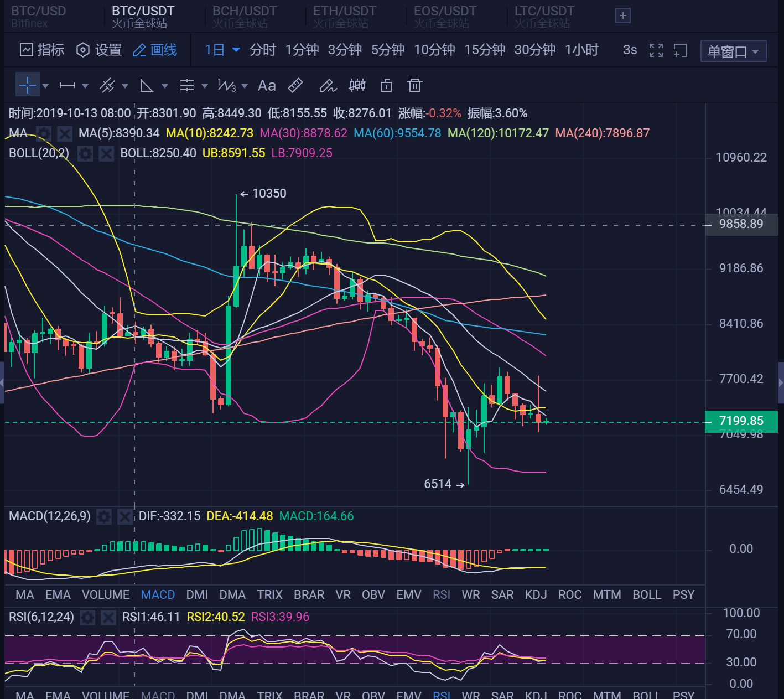Toggle PSY in the MACD panel's indicator row

click(683, 595)
